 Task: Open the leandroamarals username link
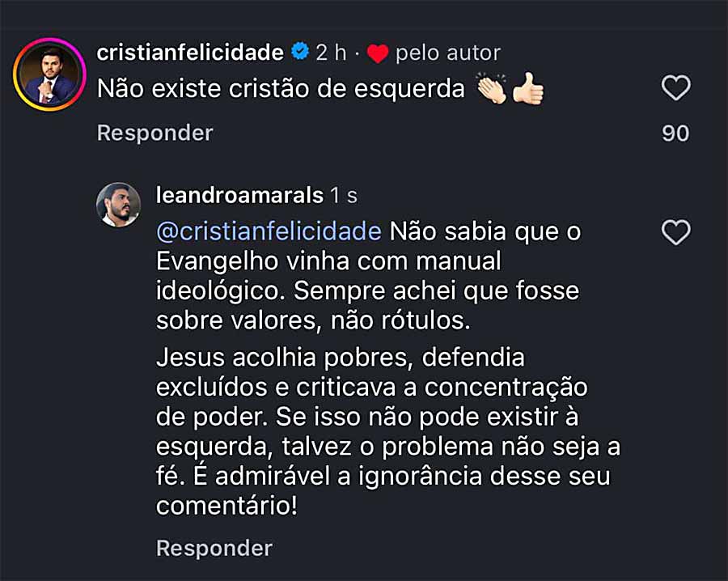[239, 196]
